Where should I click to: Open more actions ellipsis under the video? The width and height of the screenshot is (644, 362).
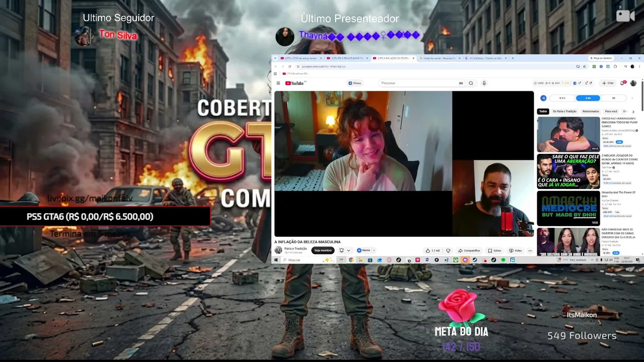[530, 250]
